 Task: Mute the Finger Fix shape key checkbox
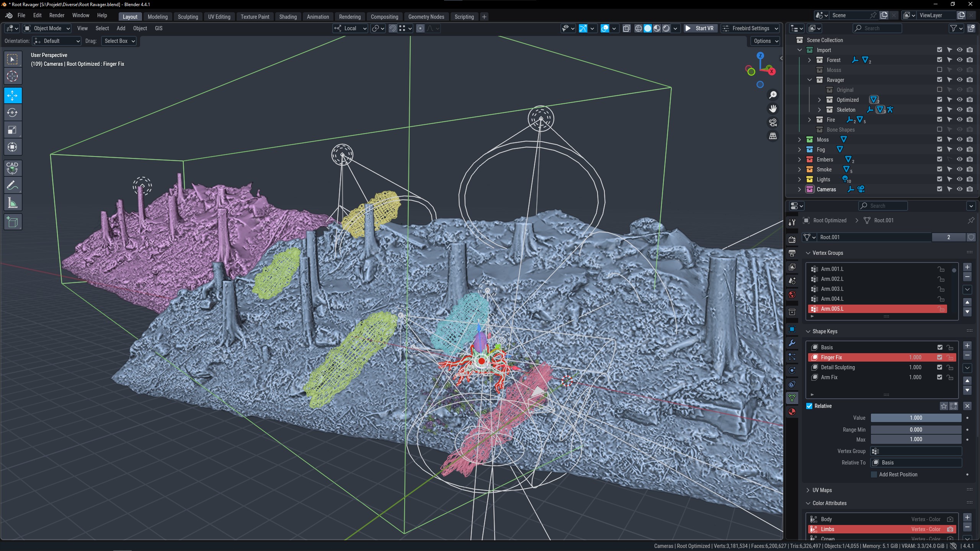click(x=939, y=357)
